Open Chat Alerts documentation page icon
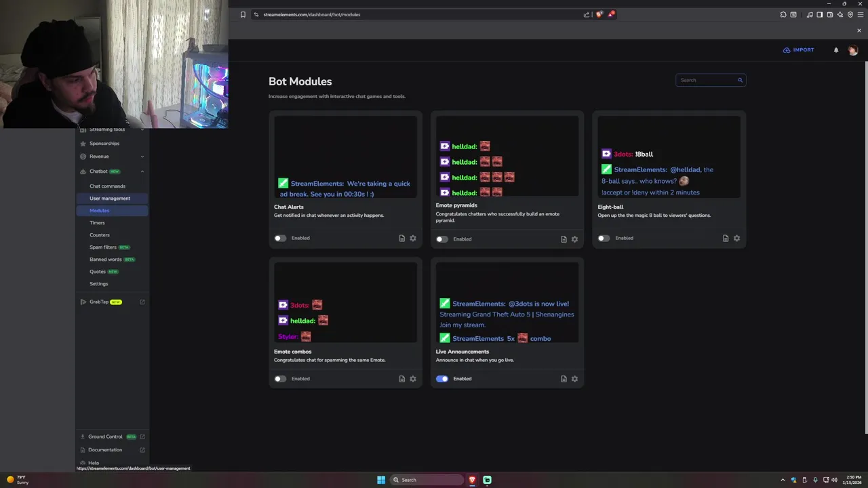868x488 pixels. pos(401,238)
